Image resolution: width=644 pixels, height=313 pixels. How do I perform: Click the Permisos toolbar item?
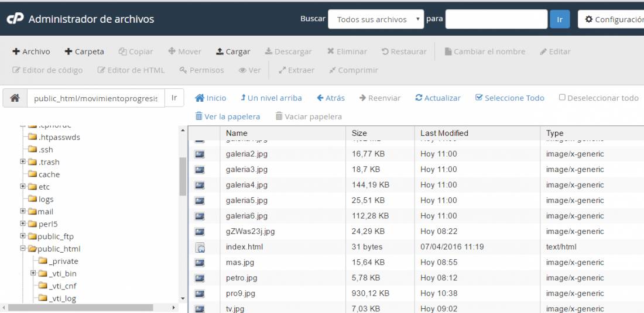point(201,70)
